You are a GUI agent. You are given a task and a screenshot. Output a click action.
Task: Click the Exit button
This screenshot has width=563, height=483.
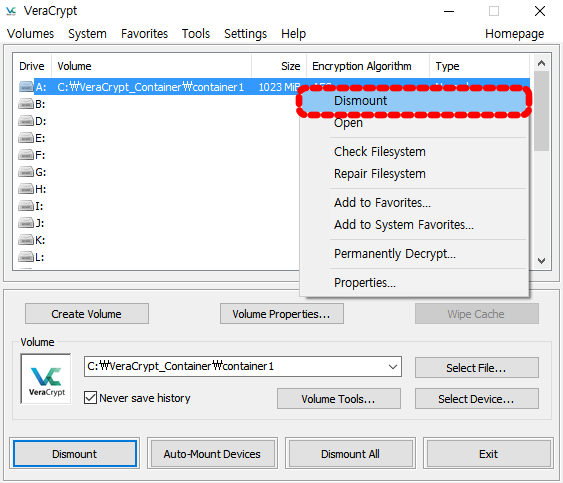click(488, 454)
